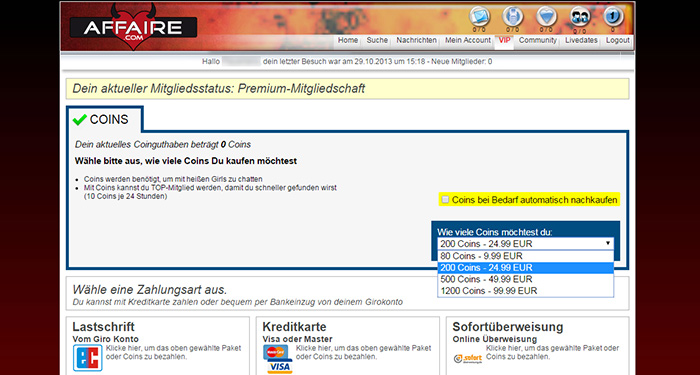Open Community in navigation menu
700x375 pixels.
point(538,40)
